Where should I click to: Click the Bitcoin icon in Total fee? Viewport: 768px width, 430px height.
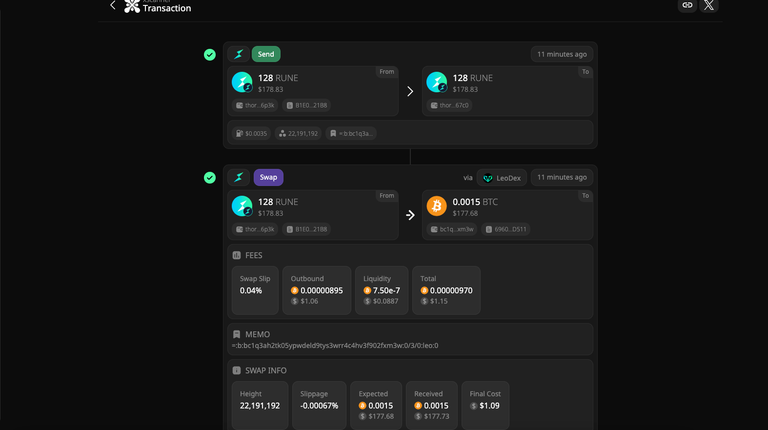[424, 290]
